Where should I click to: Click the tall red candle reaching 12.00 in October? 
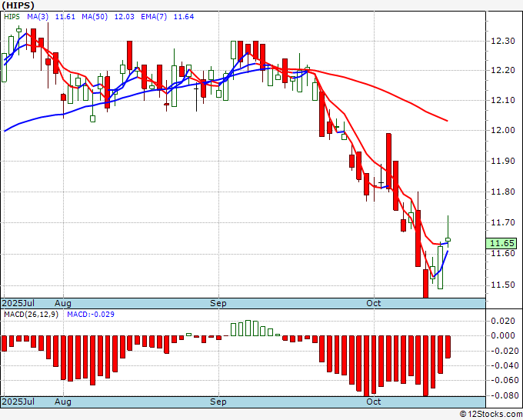[x=388, y=161]
